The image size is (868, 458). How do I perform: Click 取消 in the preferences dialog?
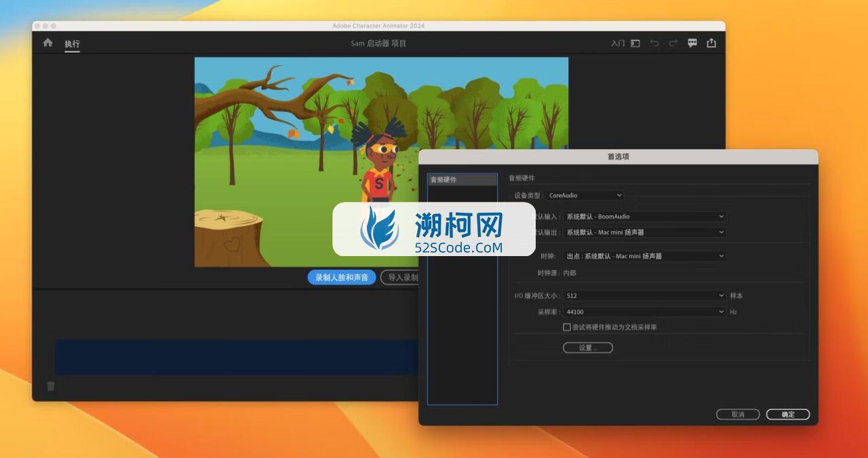point(738,415)
